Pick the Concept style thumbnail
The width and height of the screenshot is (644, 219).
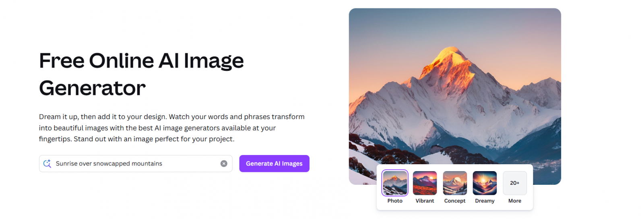(x=455, y=183)
